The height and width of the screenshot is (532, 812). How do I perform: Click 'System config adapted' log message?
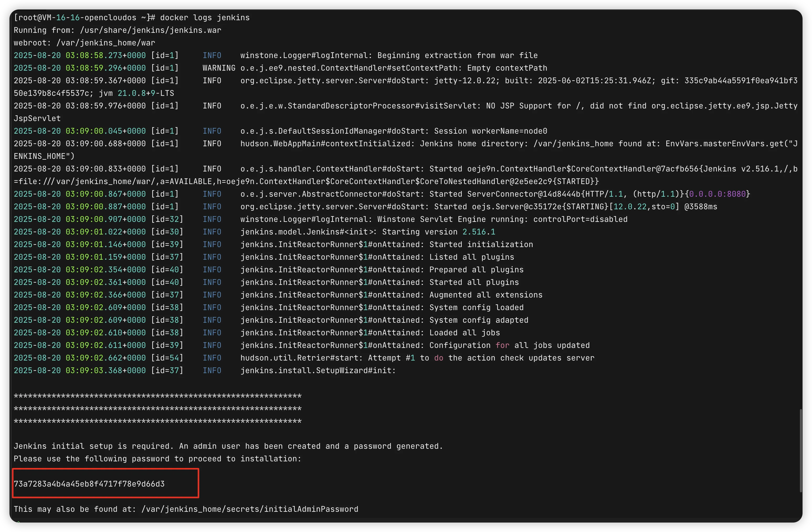(479, 320)
